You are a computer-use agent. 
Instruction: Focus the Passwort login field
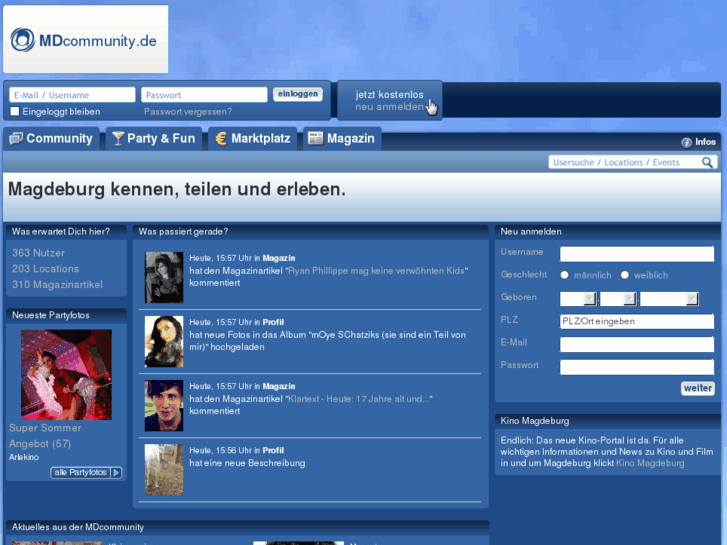204,95
